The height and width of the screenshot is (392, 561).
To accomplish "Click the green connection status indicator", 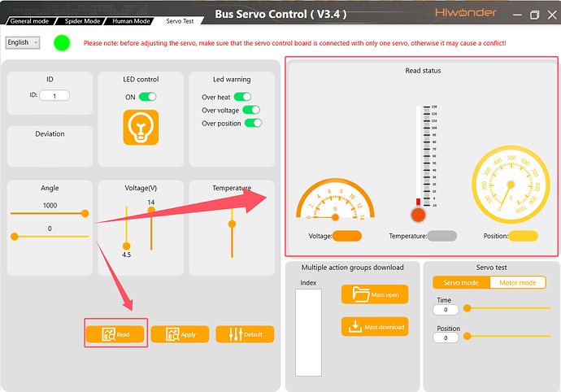I will [62, 43].
